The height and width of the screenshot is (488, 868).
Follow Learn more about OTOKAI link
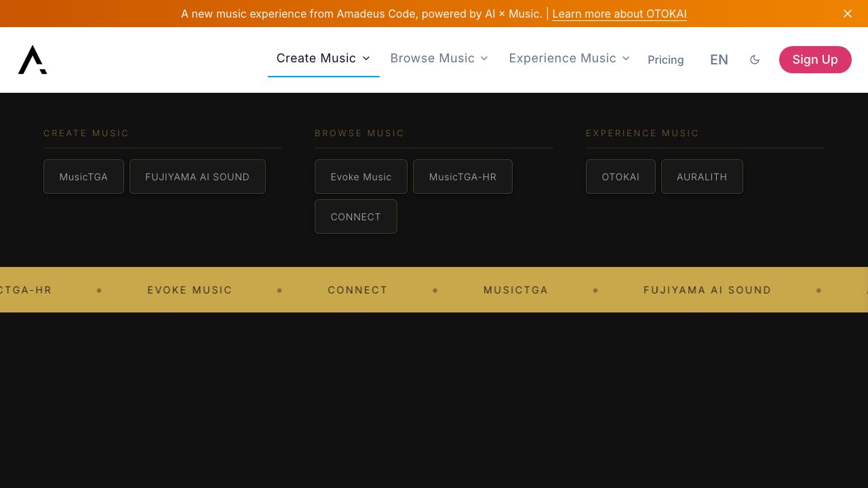tap(619, 14)
